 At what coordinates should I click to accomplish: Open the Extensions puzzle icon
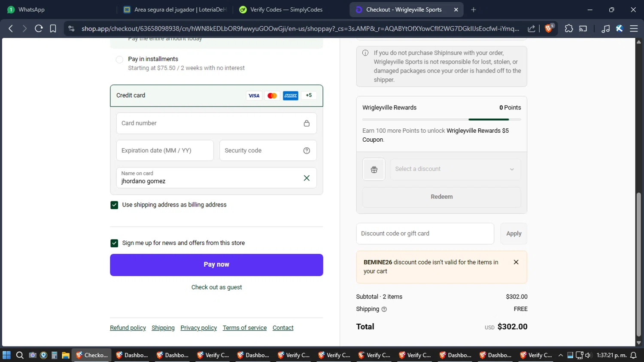tap(569, 28)
